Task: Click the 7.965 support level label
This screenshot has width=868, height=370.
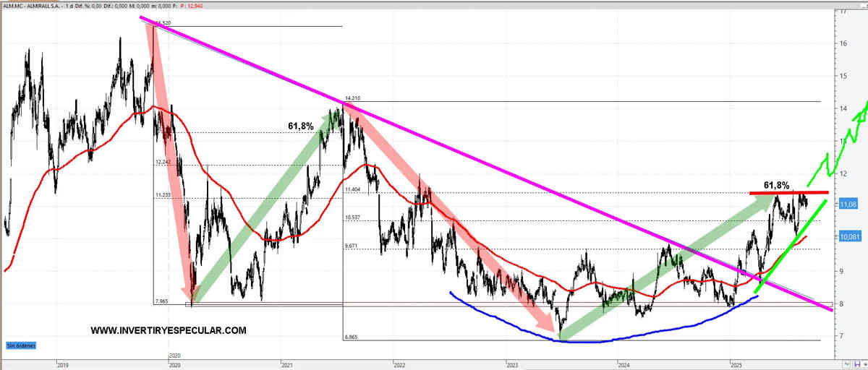Action: coord(163,300)
